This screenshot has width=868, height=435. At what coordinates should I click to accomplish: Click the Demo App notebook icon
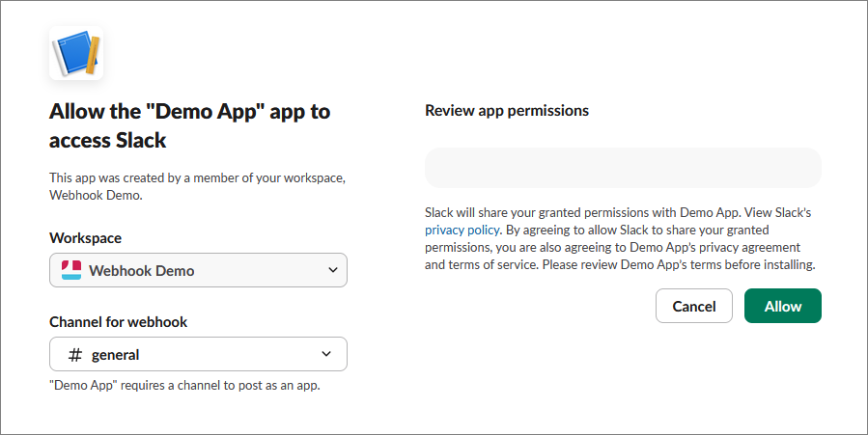point(76,54)
